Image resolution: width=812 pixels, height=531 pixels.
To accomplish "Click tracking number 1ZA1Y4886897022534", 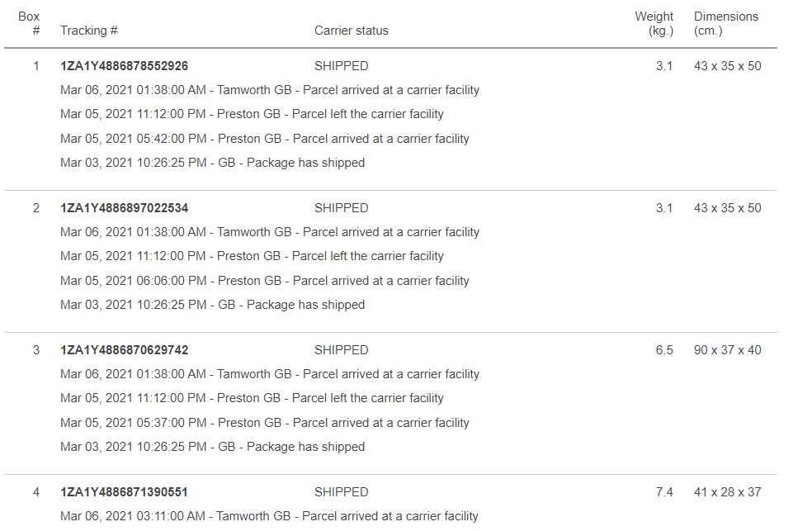I will coord(124,208).
